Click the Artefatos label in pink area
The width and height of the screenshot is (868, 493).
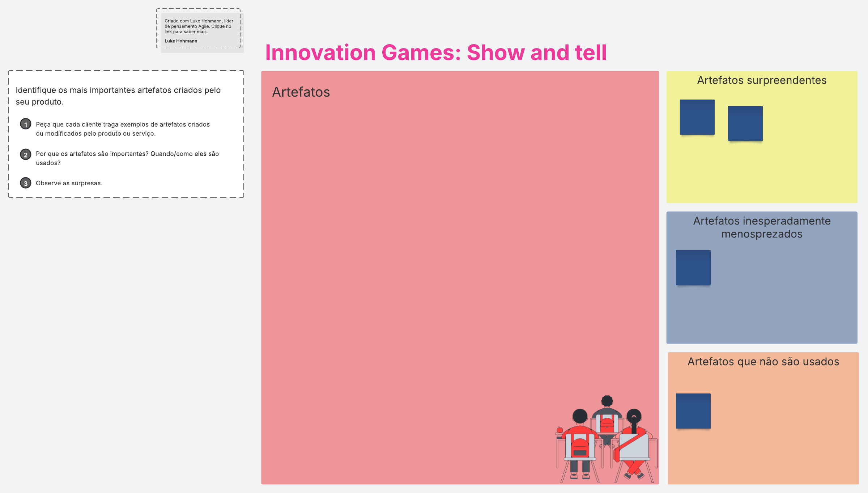click(301, 92)
